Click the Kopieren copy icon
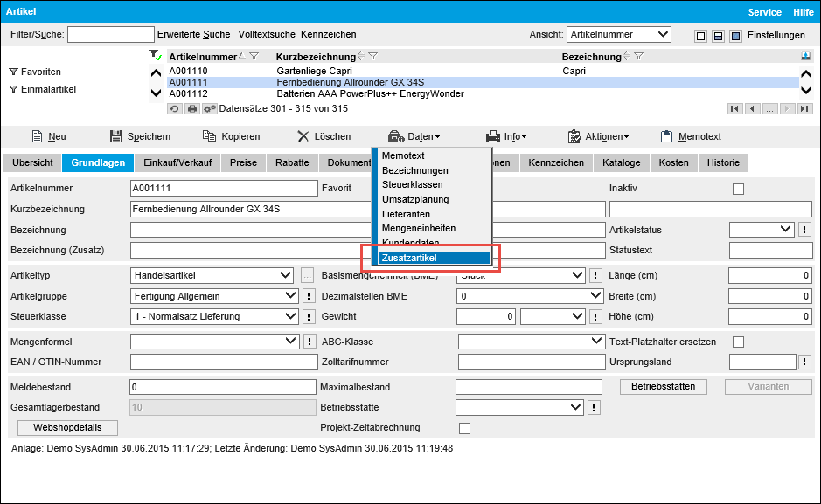821x504 pixels. point(210,136)
